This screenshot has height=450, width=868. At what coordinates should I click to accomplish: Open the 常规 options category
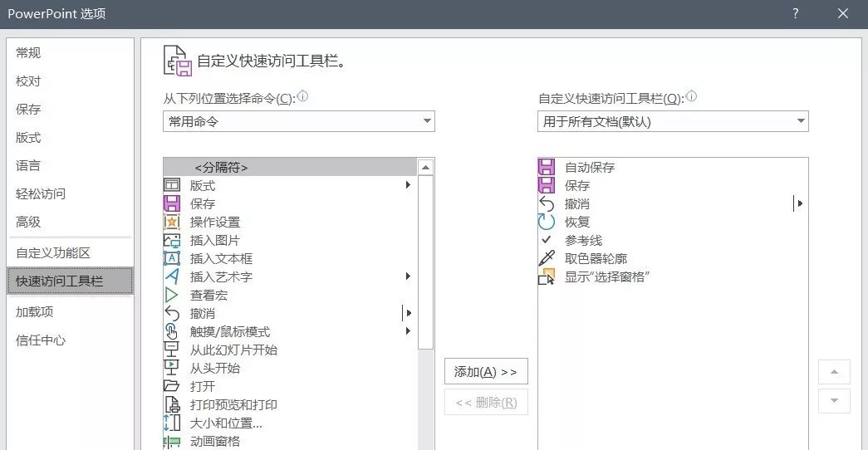pos(70,52)
